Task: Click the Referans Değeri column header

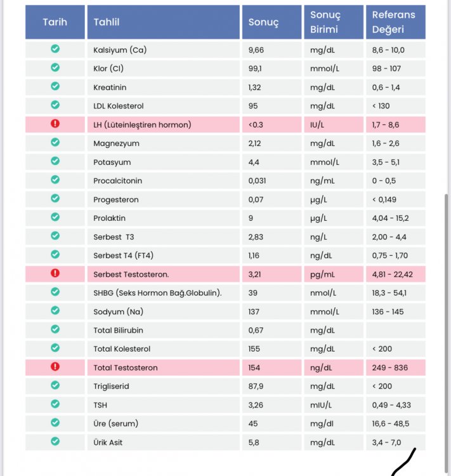Action: (x=395, y=22)
